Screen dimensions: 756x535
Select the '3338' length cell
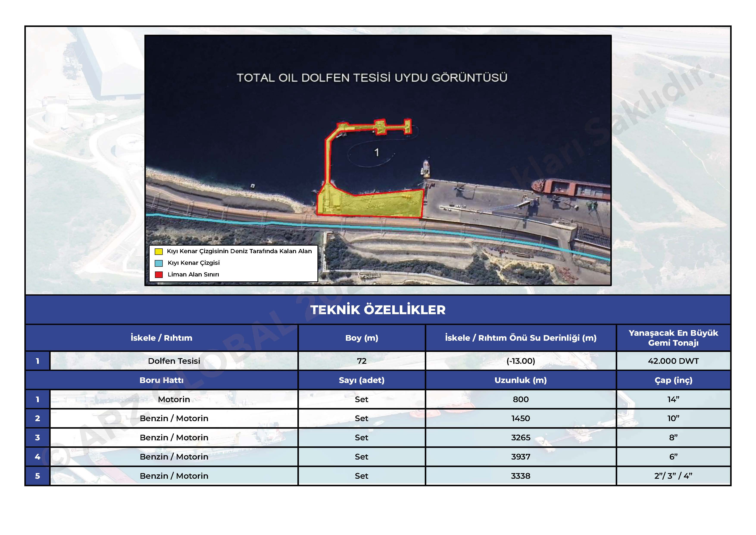(521, 476)
